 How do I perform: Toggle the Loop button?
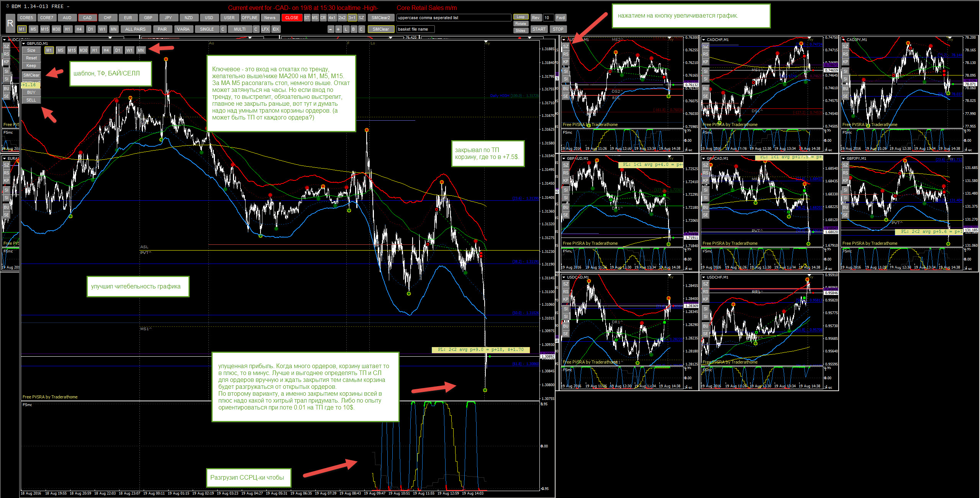(521, 17)
